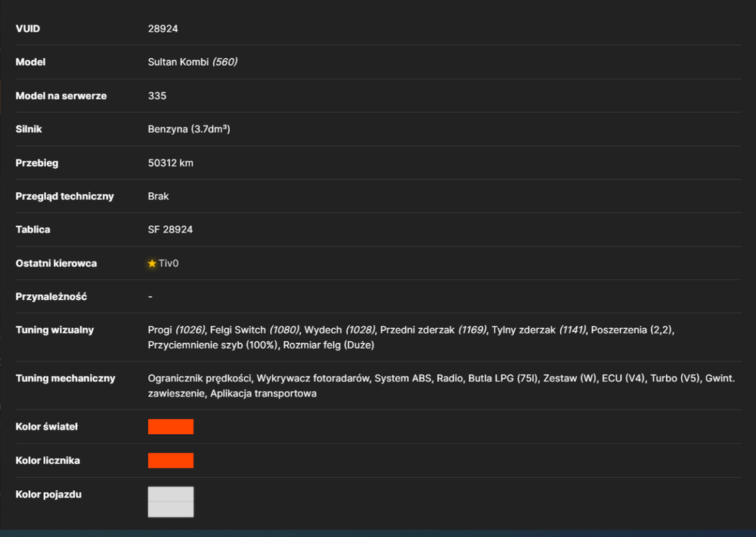Click the Tuning wizualny row label
This screenshot has height=537, width=756.
[x=54, y=330]
